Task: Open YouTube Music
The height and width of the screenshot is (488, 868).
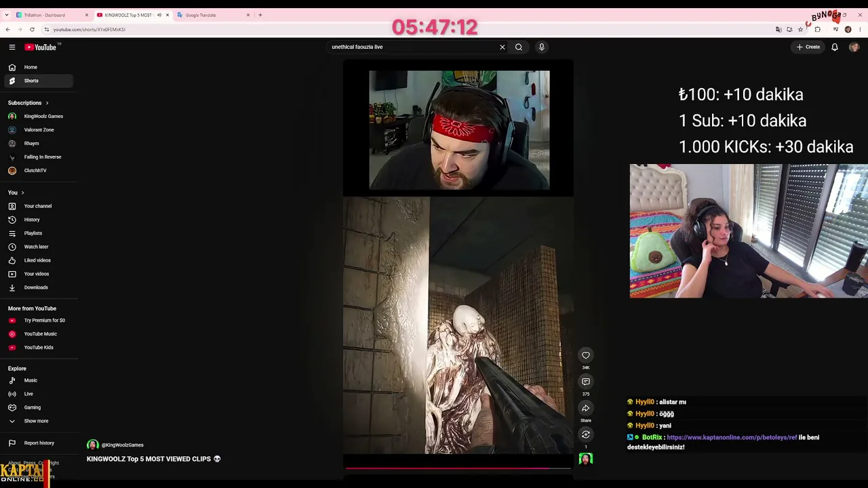Action: coord(38,334)
